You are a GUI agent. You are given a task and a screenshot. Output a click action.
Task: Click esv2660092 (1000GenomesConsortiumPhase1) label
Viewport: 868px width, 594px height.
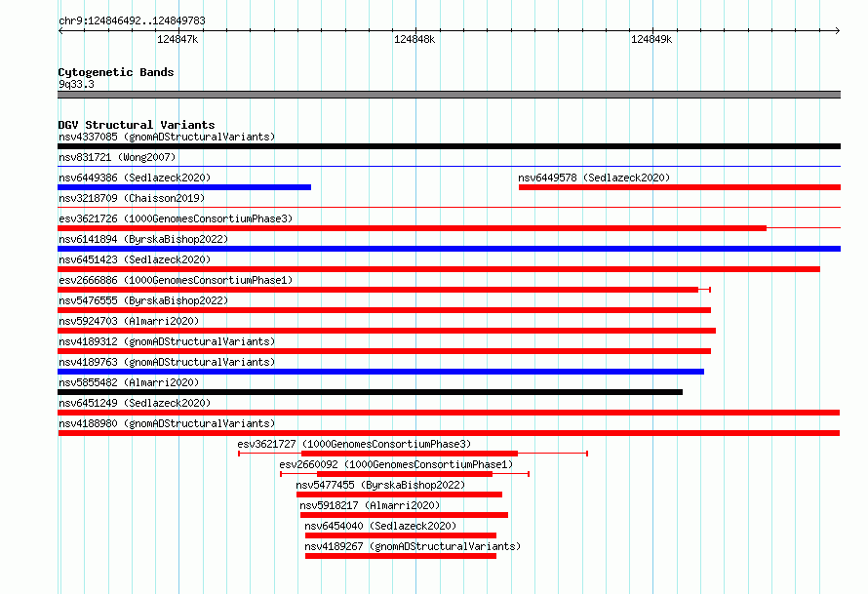tap(396, 464)
